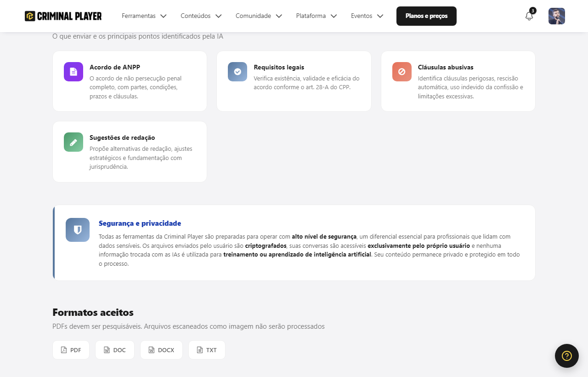
Task: Click the bold word 'criptografados'
Action: tap(266, 246)
